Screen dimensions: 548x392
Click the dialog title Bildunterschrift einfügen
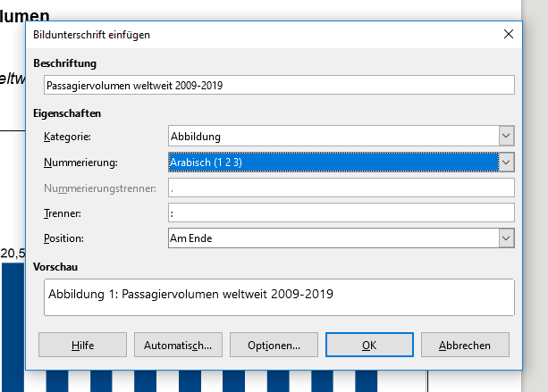click(91, 35)
